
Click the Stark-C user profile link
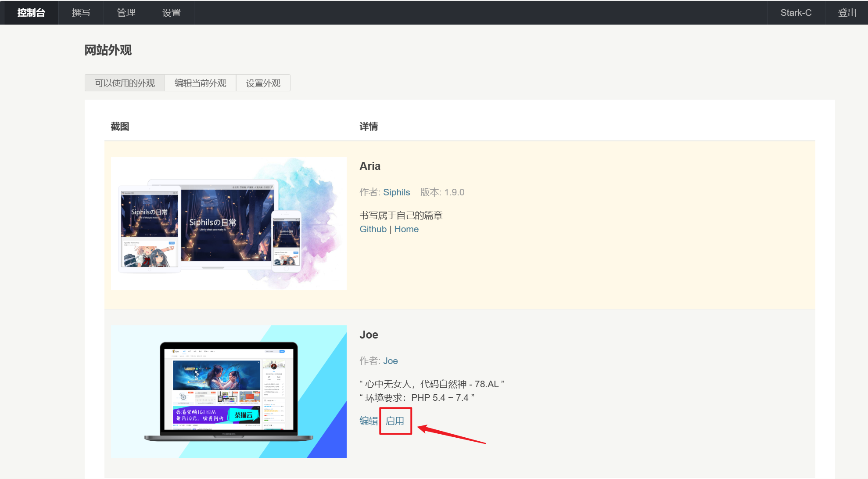(796, 13)
